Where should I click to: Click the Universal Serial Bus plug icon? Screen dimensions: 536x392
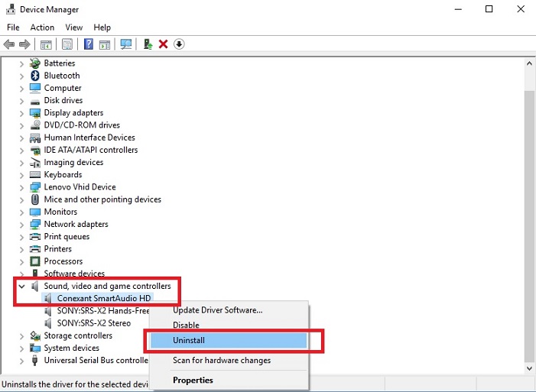34,361
